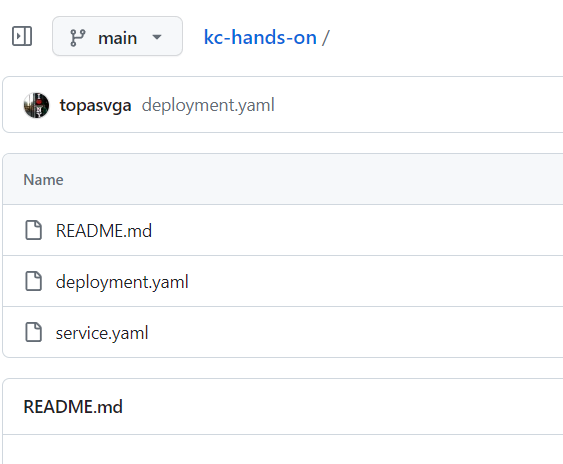Open the topasvga author profile link
Viewport: 563px width, 464px height.
coord(96,105)
